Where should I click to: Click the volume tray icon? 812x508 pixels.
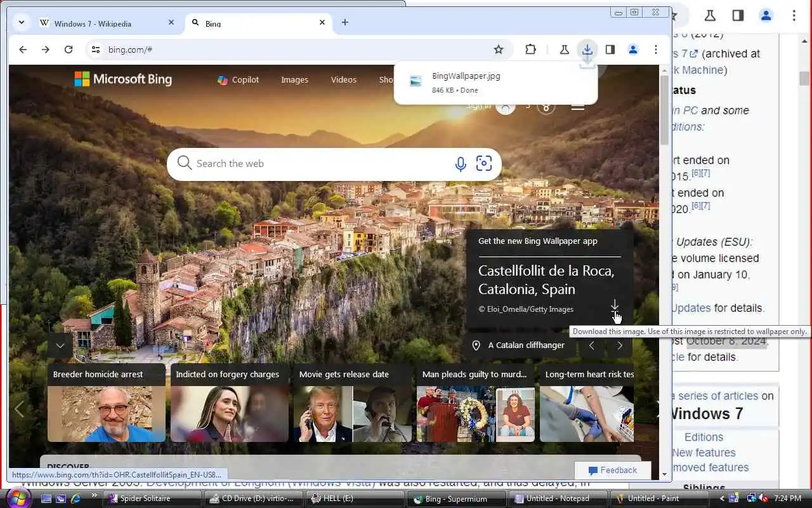tap(763, 498)
